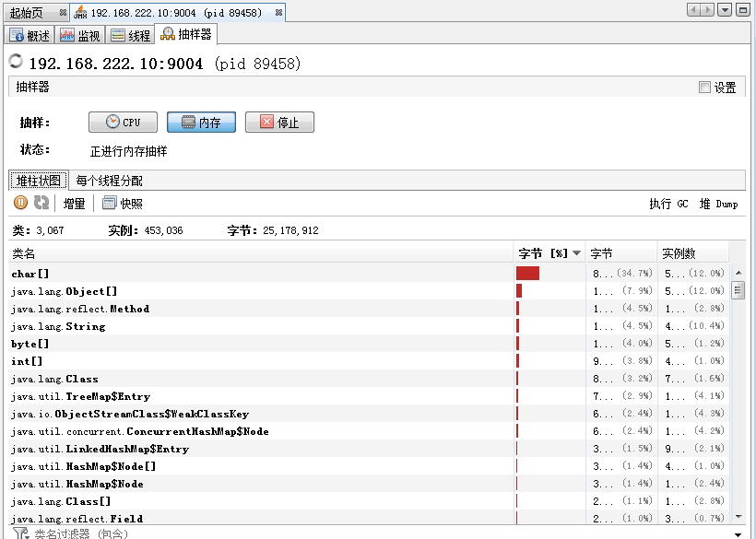Image resolution: width=756 pixels, height=539 pixels.
Task: Open the filter options dropdown at the bottom right
Action: (738, 534)
